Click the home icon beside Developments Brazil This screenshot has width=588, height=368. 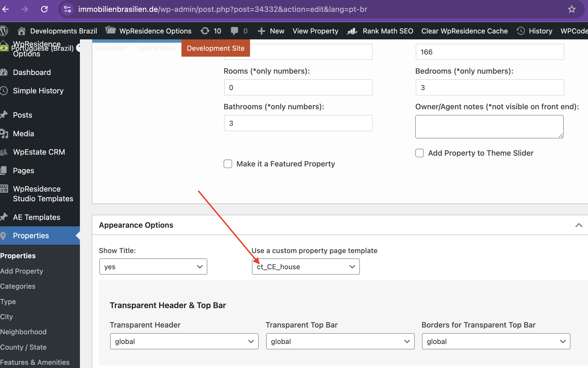click(x=22, y=31)
